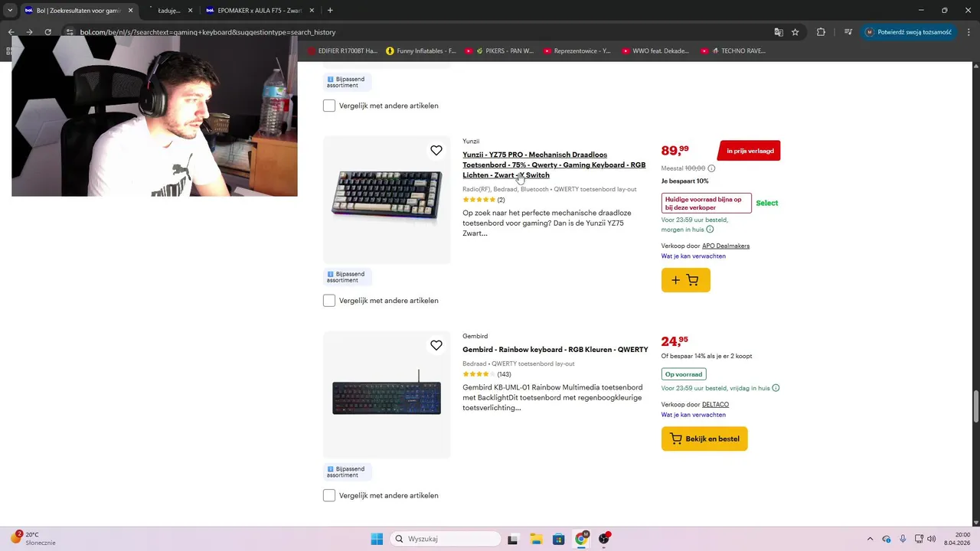
Task: Open 'Wat je kan verwachten' under DELTACO
Action: coord(694,415)
